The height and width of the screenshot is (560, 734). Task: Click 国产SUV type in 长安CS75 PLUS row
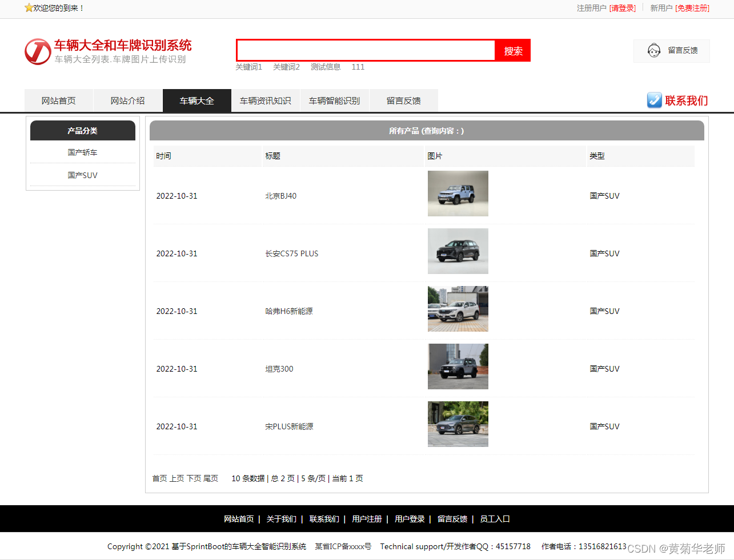(605, 253)
